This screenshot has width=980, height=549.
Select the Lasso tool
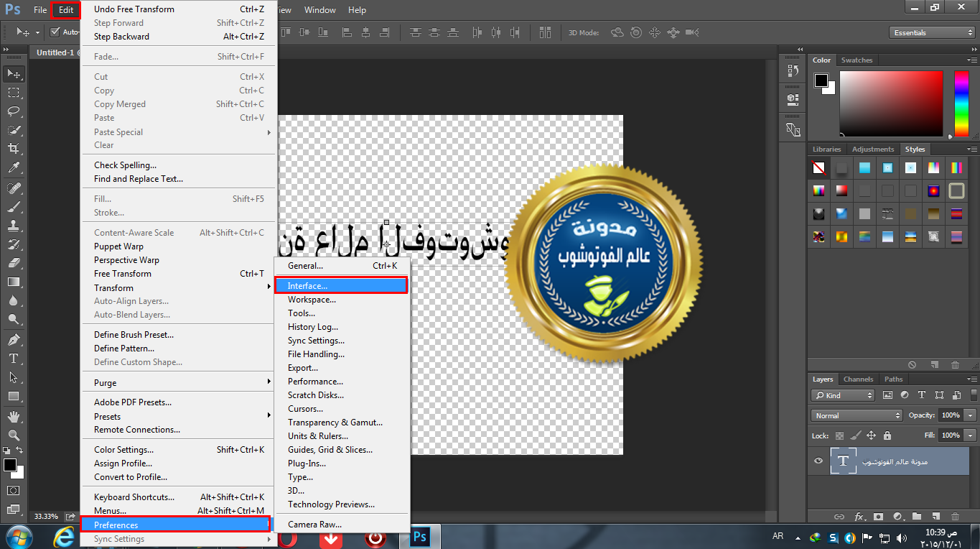pyautogui.click(x=14, y=111)
